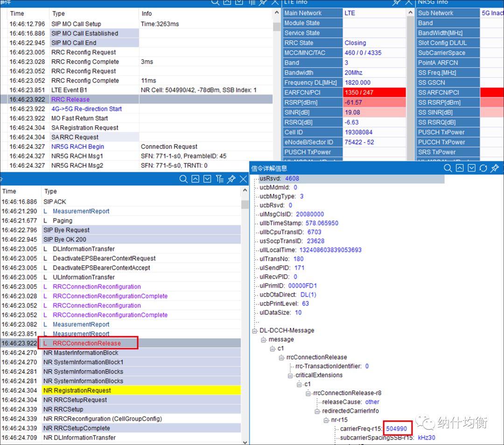Select the RRCConnectionRelease message row
This screenshot has width=504, height=445.
click(120, 343)
